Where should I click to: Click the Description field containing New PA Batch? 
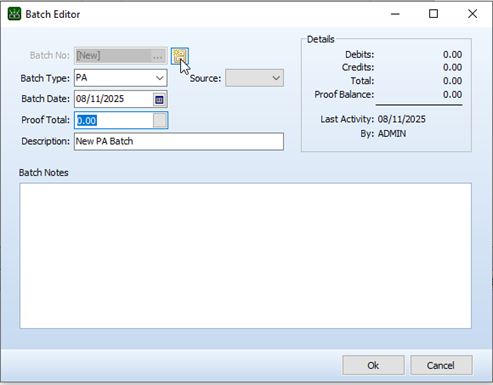[179, 141]
